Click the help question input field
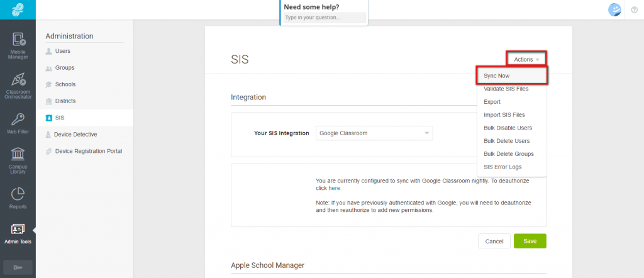The height and width of the screenshot is (278, 644). pos(325,18)
